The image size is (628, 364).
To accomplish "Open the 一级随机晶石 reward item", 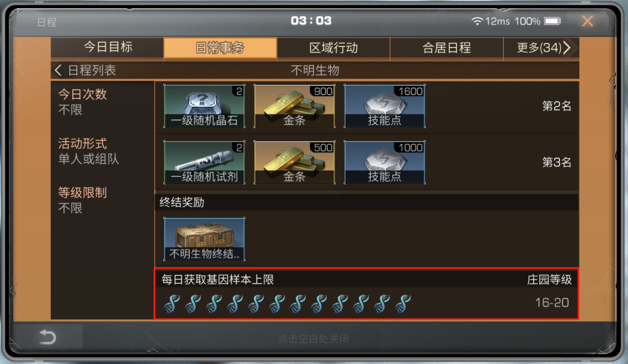I will tap(204, 106).
